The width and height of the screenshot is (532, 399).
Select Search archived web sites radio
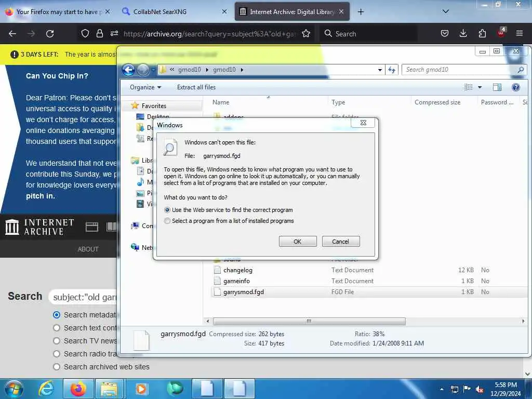(57, 367)
